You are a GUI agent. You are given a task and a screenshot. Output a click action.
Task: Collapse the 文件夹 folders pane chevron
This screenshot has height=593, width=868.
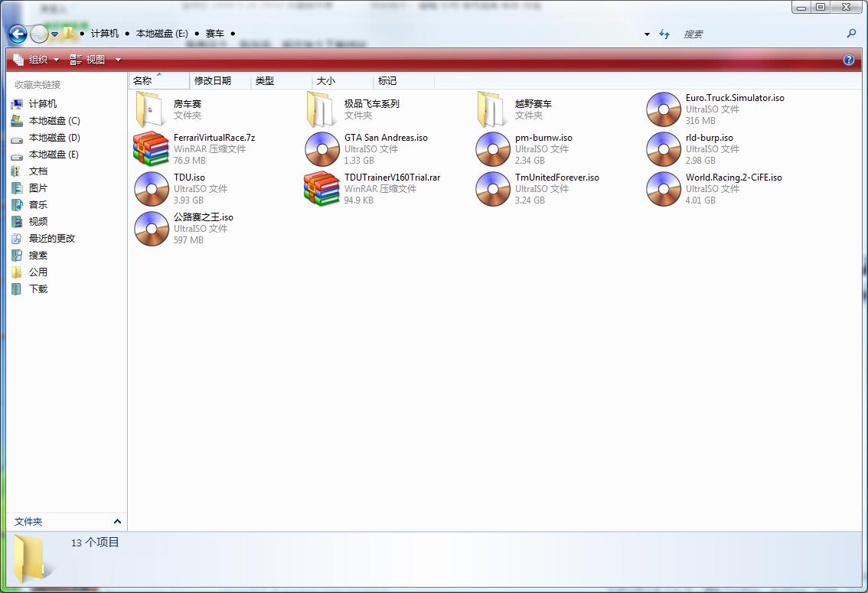tap(117, 522)
